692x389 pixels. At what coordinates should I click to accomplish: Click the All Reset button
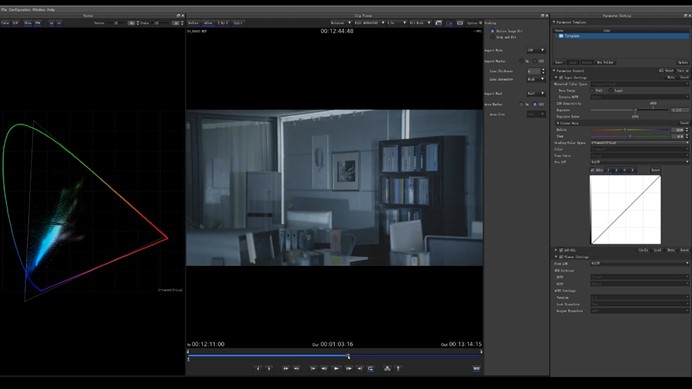tap(666, 71)
